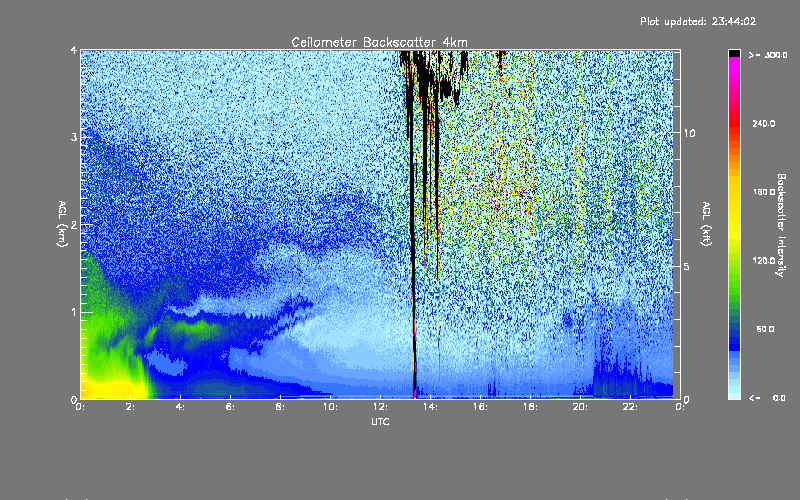Image resolution: width=800 pixels, height=500 pixels.
Task: Click the '3' km tick on left axis
Action: click(74, 137)
